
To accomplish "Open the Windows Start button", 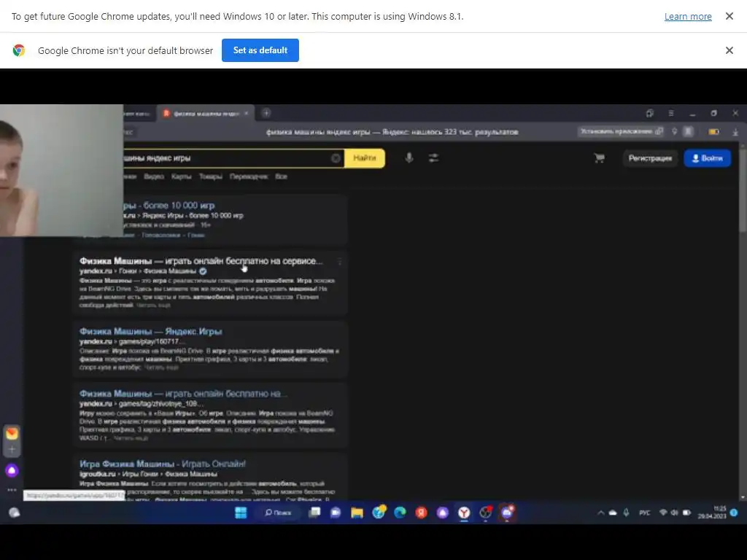I will point(241,513).
